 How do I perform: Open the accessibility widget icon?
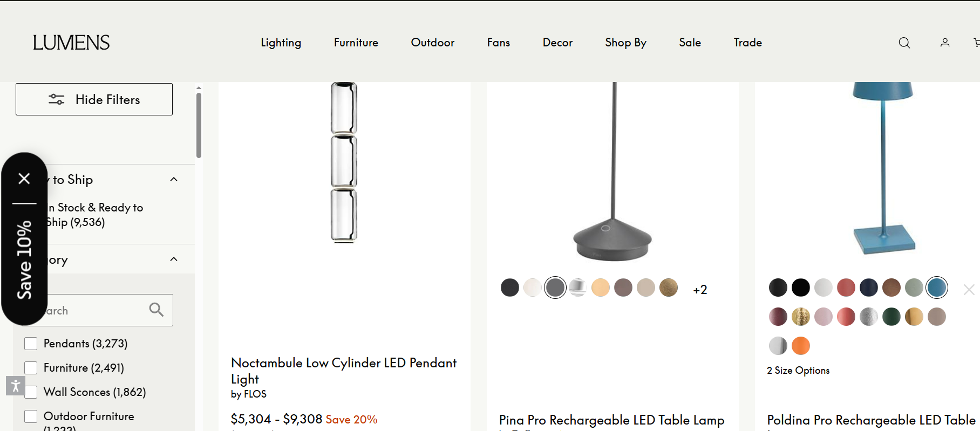tap(15, 386)
